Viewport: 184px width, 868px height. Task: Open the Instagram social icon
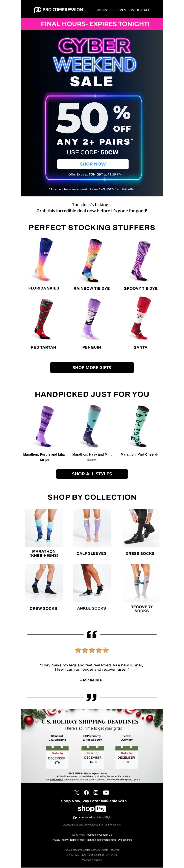[96, 792]
